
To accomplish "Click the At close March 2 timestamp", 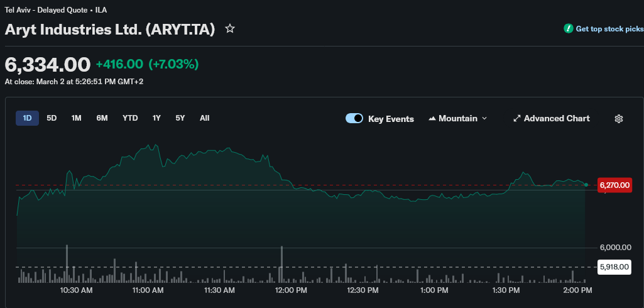I will click(74, 82).
